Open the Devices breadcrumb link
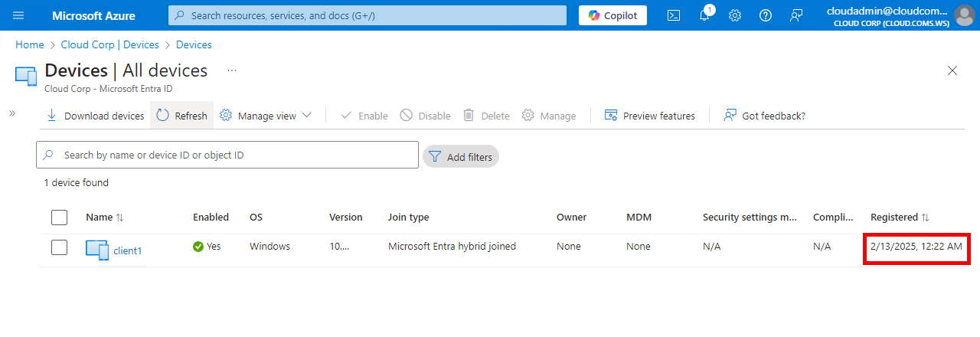 tap(194, 45)
